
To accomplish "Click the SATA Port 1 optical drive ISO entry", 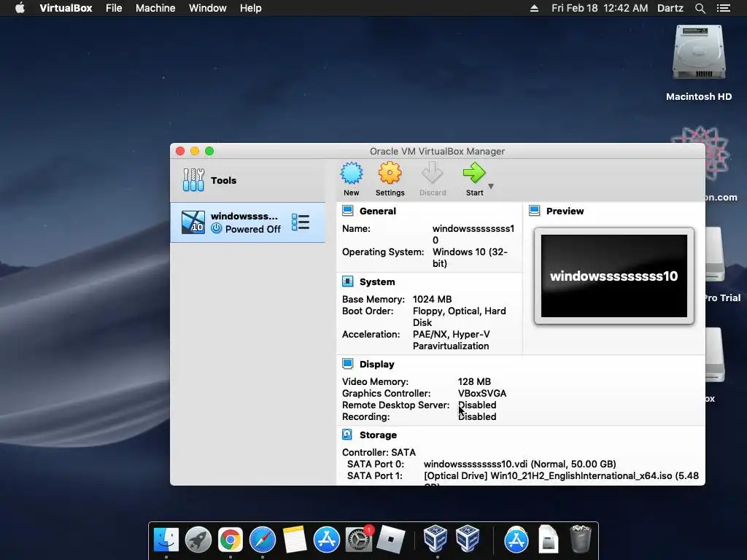I will click(561, 475).
